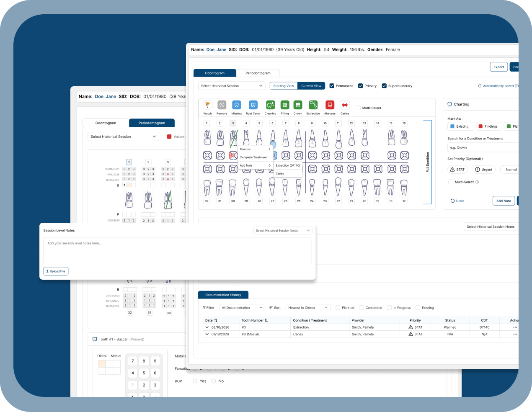
Task: Open Newest to Oldest sort dropdown
Action: coord(308,308)
